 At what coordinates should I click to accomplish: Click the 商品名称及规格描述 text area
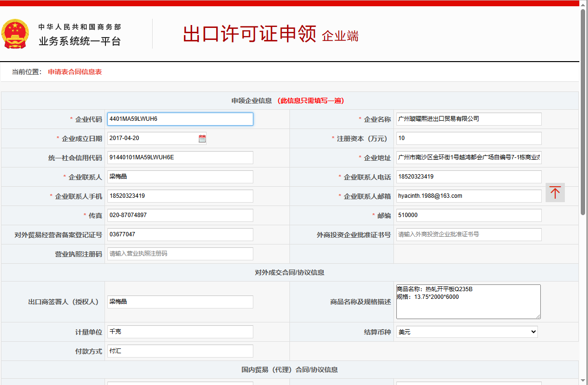point(468,302)
